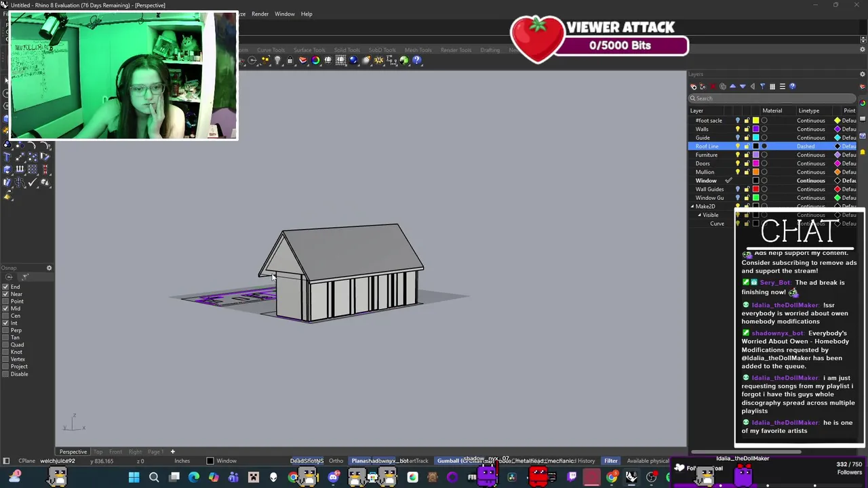Toggle Ortho in the status bar

point(336,461)
